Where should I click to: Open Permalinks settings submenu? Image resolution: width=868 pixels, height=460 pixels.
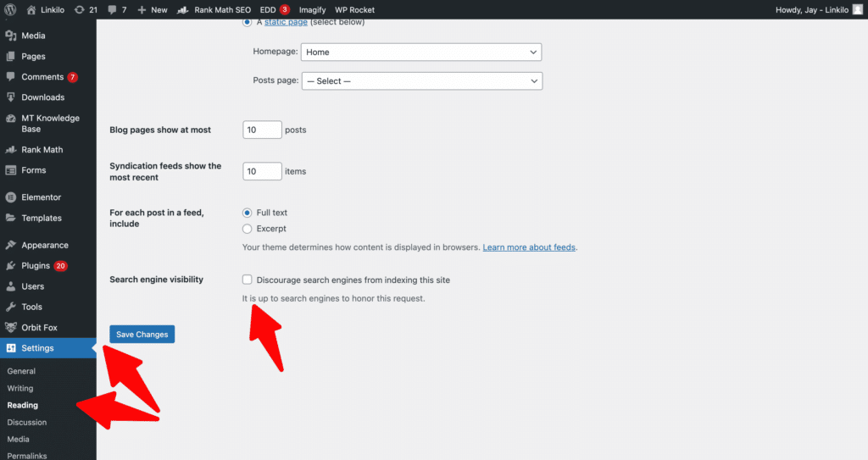[x=26, y=456]
